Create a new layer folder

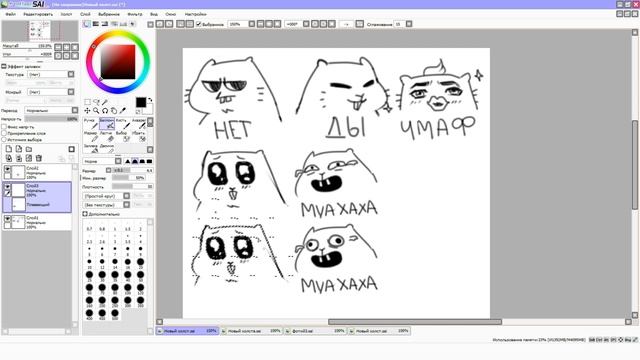(29, 149)
